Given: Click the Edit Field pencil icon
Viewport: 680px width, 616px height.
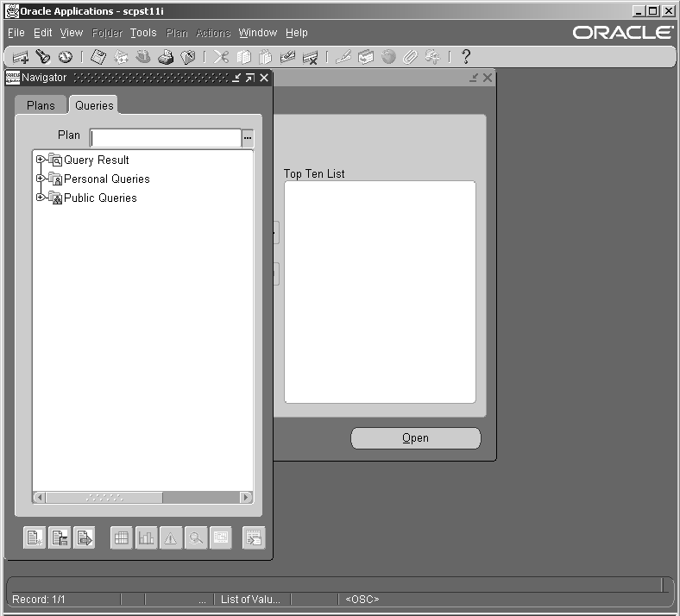Looking at the screenshot, I should pyautogui.click(x=343, y=57).
